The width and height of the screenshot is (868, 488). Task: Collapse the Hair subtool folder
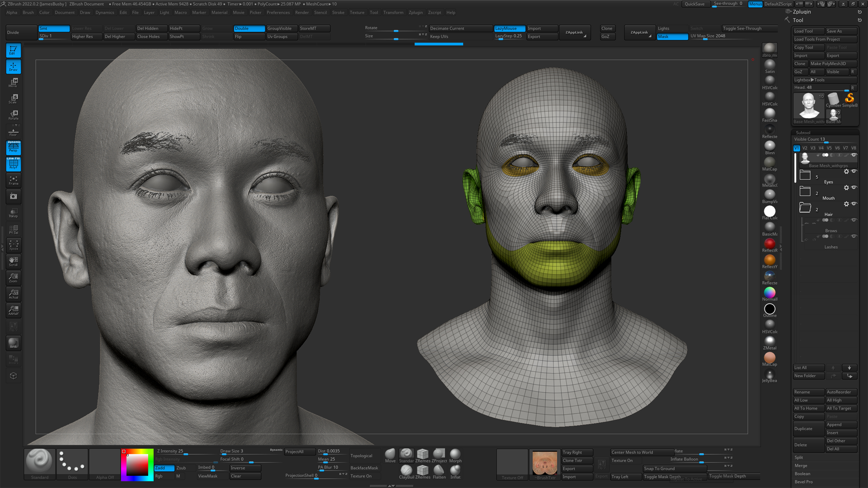[x=805, y=208]
